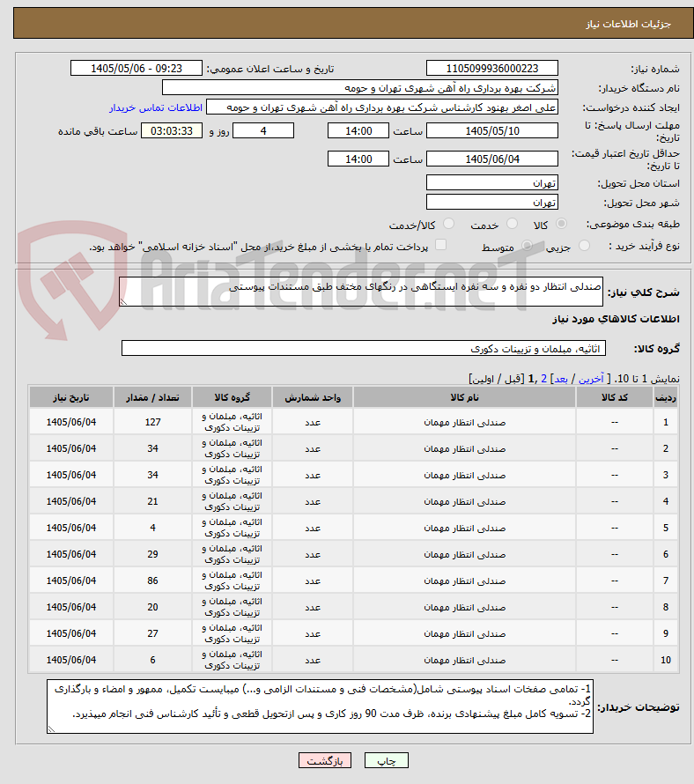Select the کالا radio button

(562, 224)
